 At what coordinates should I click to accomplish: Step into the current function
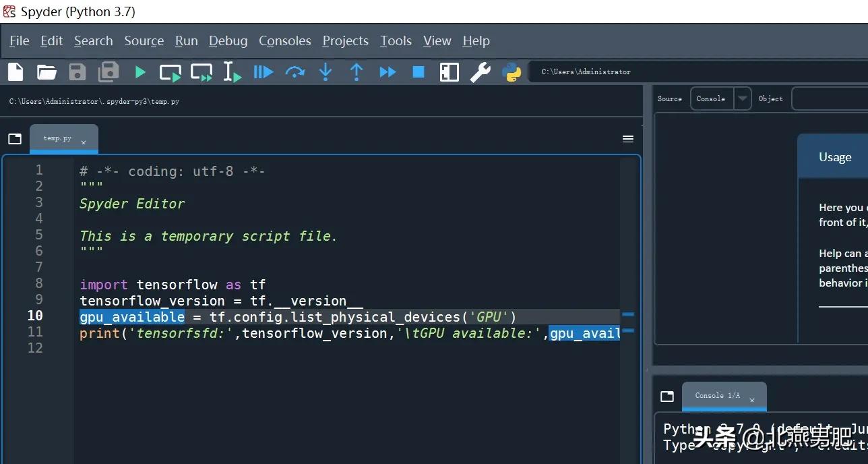point(325,71)
